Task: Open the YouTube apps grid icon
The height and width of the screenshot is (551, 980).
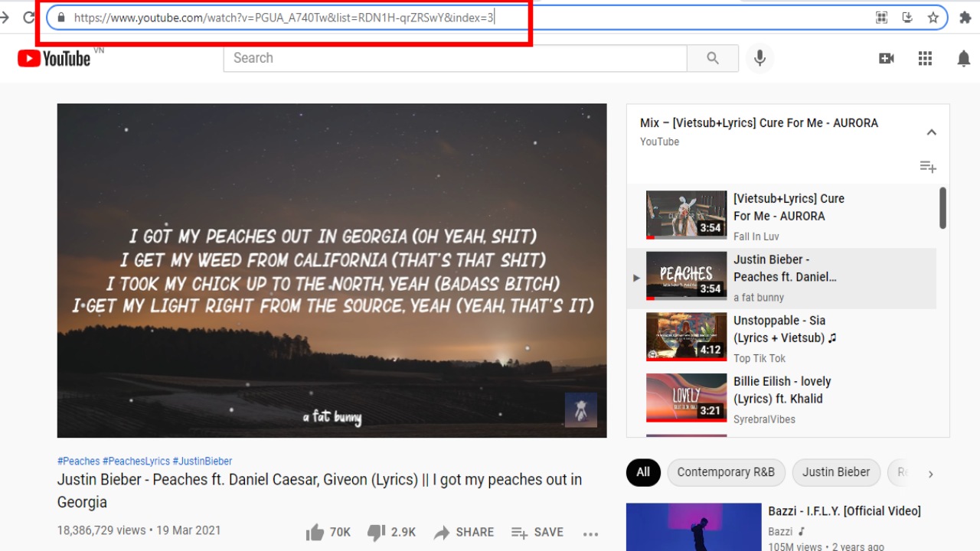Action: coord(925,58)
